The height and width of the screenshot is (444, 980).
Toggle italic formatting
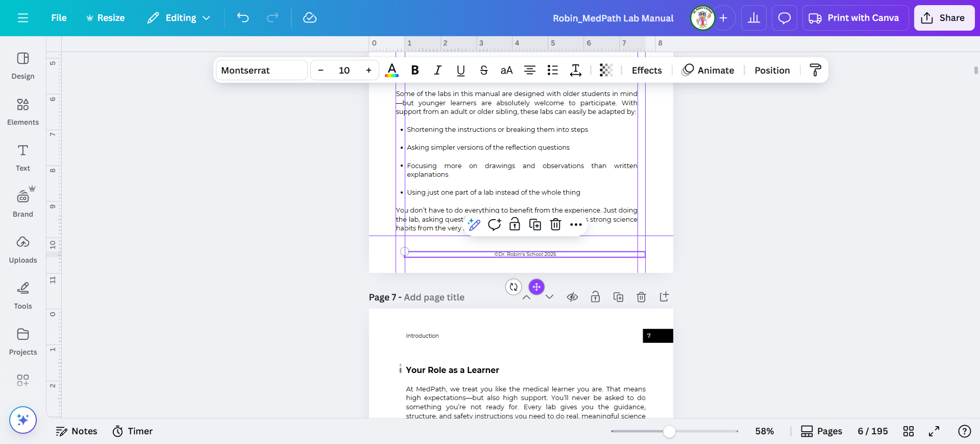[x=437, y=70]
